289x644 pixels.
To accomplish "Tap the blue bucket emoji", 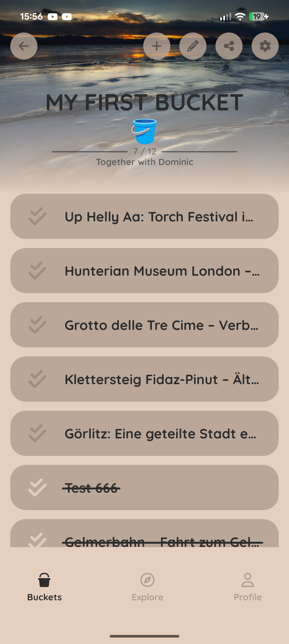I will pyautogui.click(x=144, y=131).
